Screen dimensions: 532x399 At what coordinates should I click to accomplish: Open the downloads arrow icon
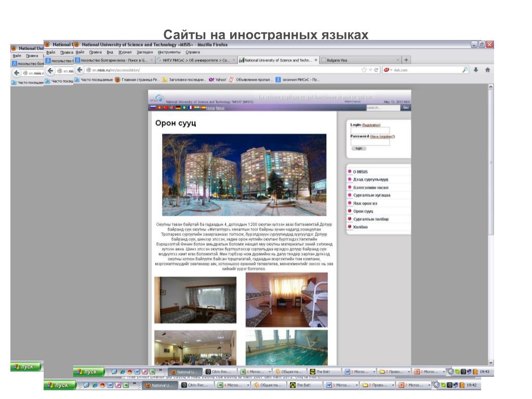tap(475, 70)
